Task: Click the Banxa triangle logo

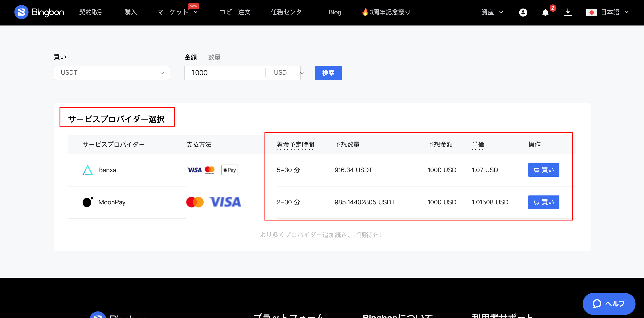Action: pyautogui.click(x=87, y=170)
